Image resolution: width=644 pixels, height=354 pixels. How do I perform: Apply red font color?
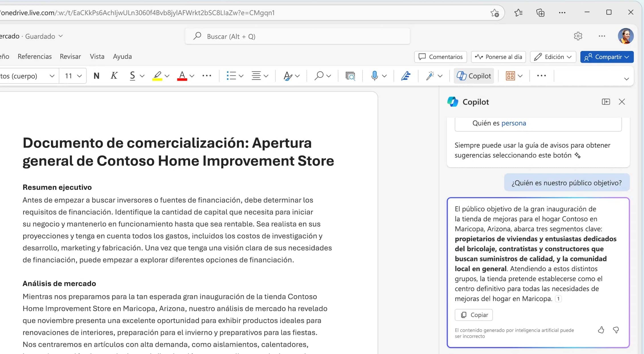(x=182, y=76)
